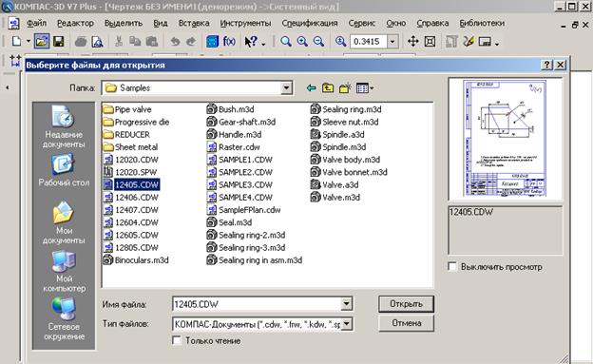Open the Библиотеки menu

pyautogui.click(x=482, y=23)
